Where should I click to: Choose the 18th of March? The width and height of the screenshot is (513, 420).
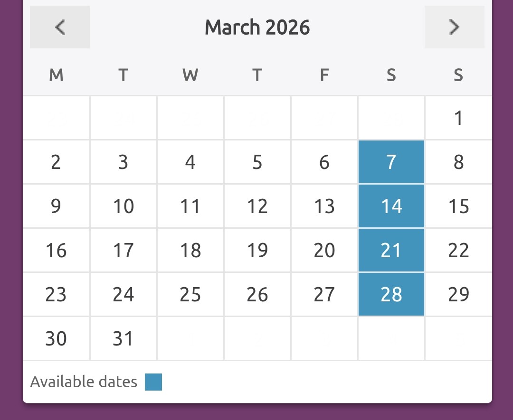tap(190, 251)
